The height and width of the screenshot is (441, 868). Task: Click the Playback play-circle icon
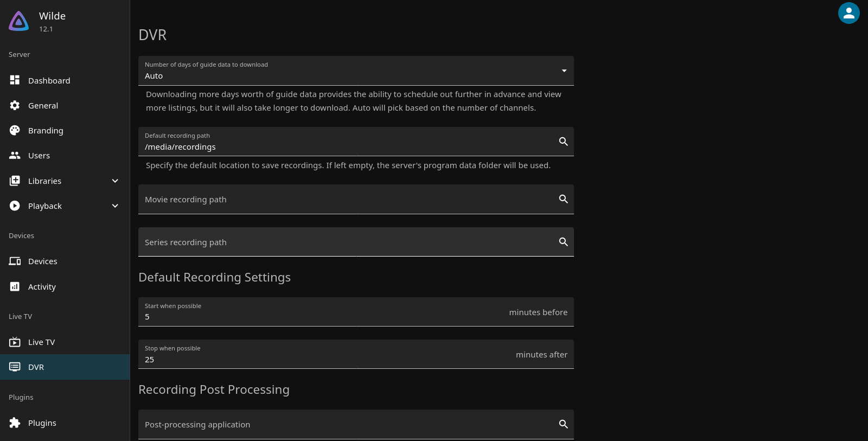click(x=15, y=206)
